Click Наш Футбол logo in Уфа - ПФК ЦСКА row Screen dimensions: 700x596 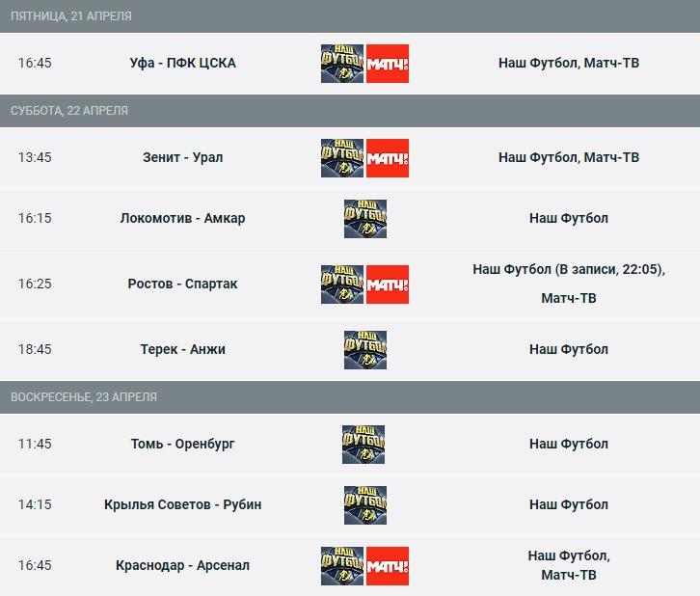tap(342, 64)
